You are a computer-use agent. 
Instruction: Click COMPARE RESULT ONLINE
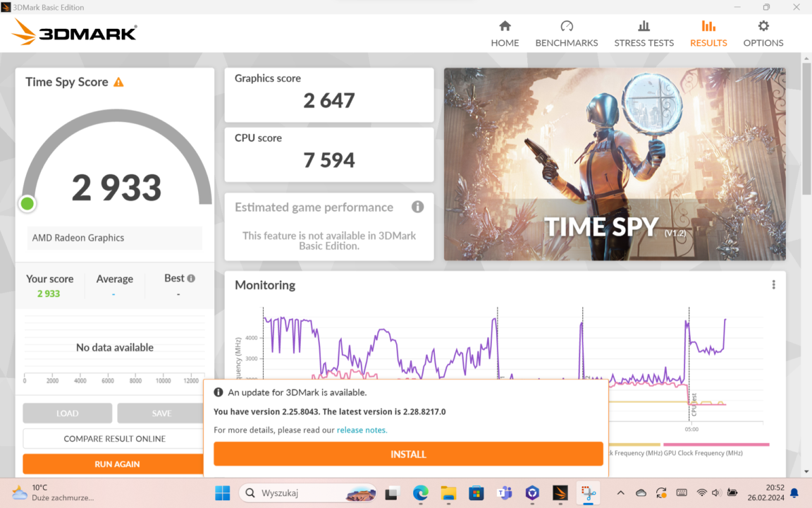click(x=114, y=439)
